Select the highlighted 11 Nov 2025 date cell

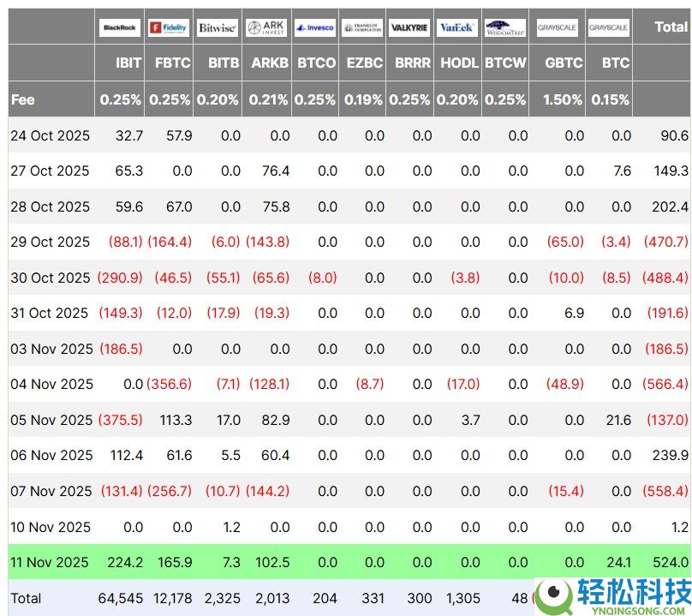[50, 562]
